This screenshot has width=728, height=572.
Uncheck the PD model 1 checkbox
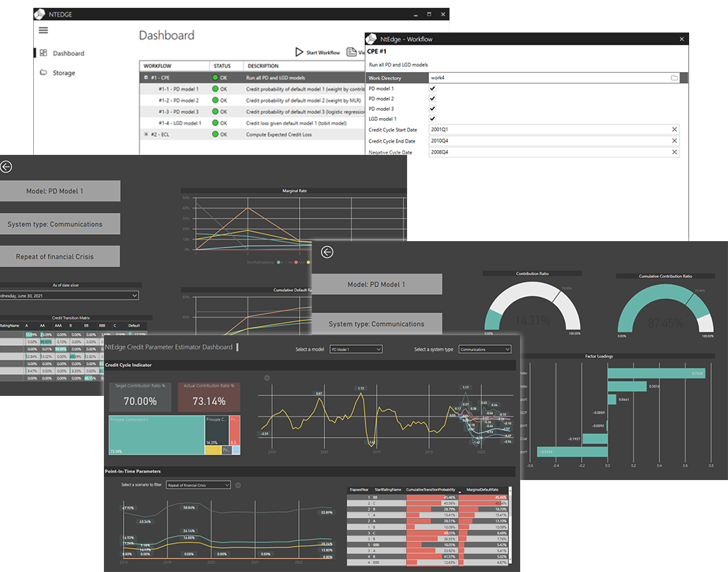(433, 88)
